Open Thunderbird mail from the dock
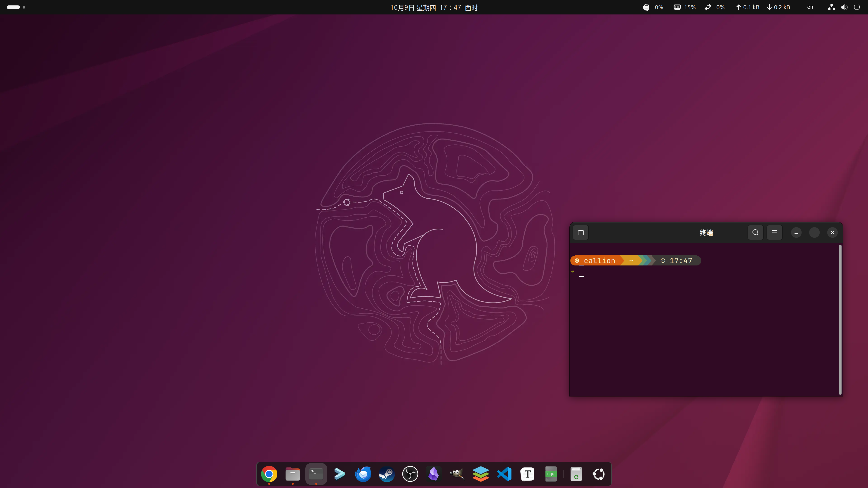Viewport: 868px width, 488px height. tap(363, 474)
